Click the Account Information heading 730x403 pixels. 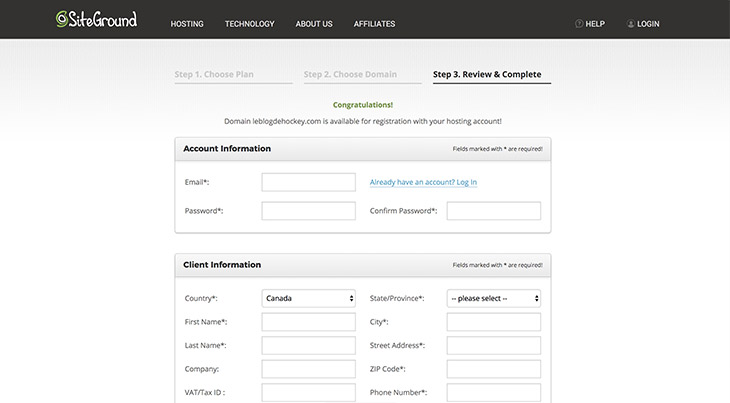[x=227, y=148]
